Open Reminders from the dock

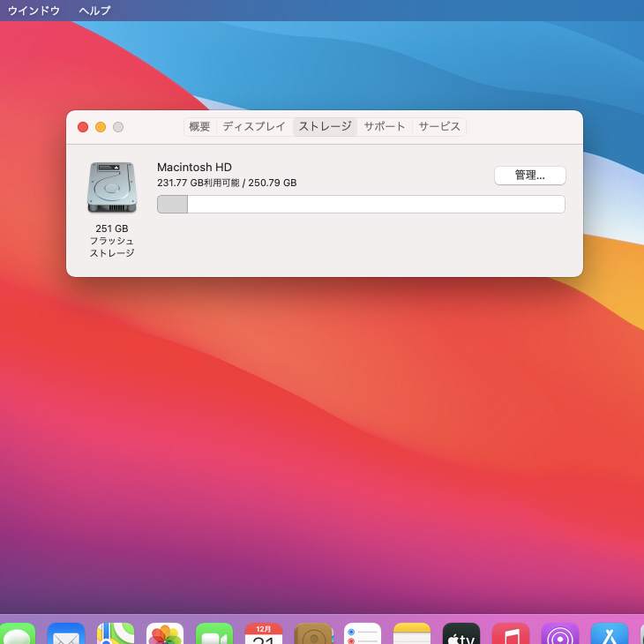click(x=363, y=635)
